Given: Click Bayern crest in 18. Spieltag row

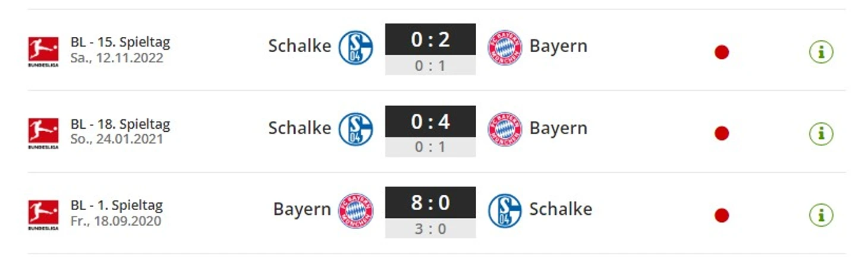Looking at the screenshot, I should 504,129.
